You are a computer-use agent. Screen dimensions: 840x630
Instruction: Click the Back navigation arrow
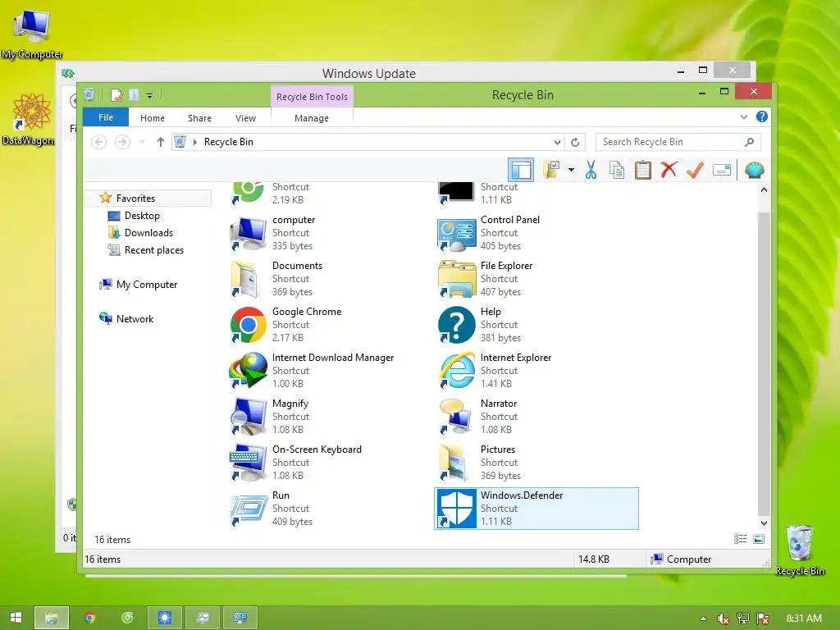pos(99,142)
